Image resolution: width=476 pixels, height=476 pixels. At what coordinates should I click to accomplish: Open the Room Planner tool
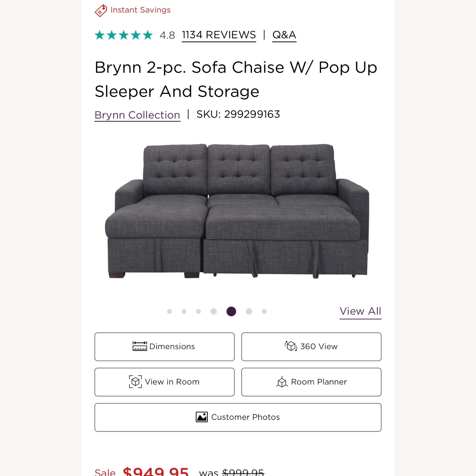pyautogui.click(x=311, y=382)
